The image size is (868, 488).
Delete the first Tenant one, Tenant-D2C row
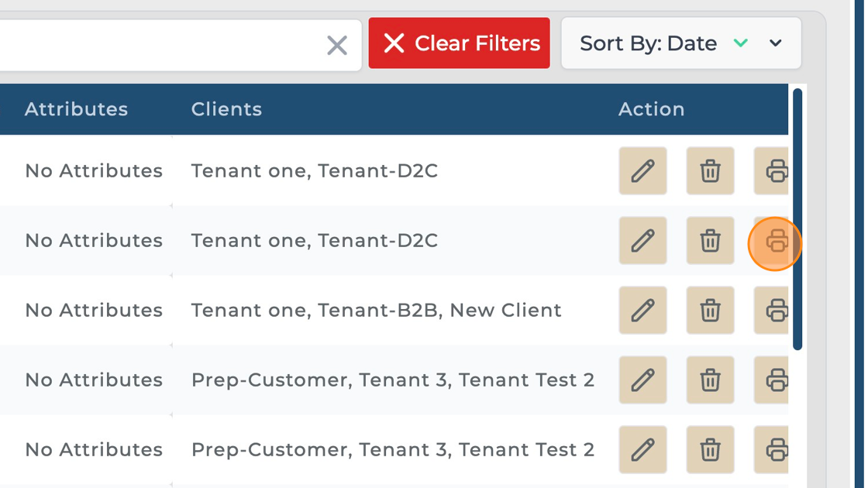[710, 170]
